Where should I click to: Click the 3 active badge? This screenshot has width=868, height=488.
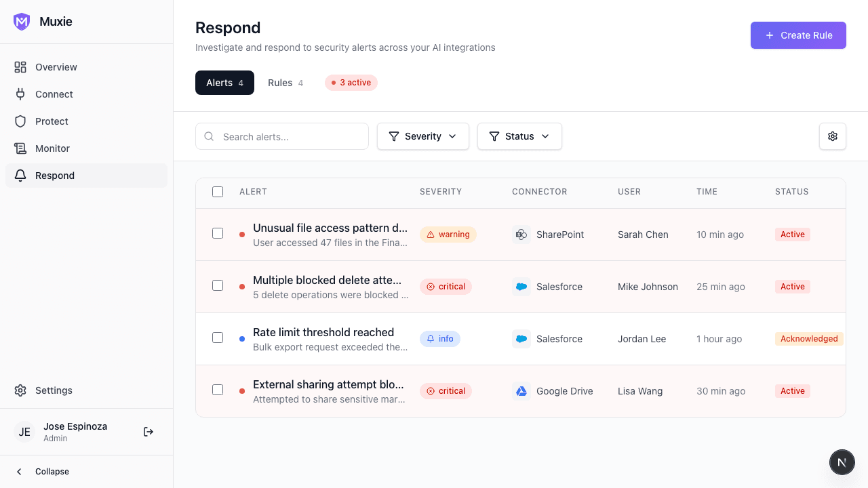[x=351, y=83]
